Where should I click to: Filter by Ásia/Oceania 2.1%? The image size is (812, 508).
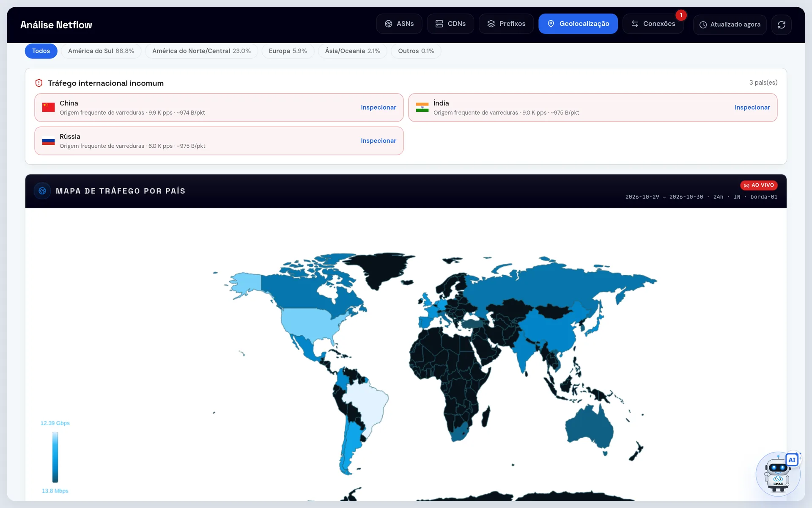coord(352,51)
